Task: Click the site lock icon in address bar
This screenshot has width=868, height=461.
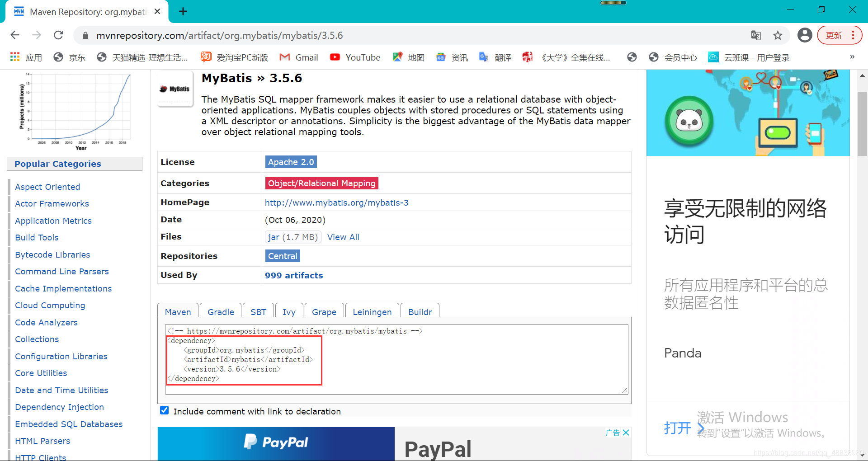Action: [x=85, y=35]
